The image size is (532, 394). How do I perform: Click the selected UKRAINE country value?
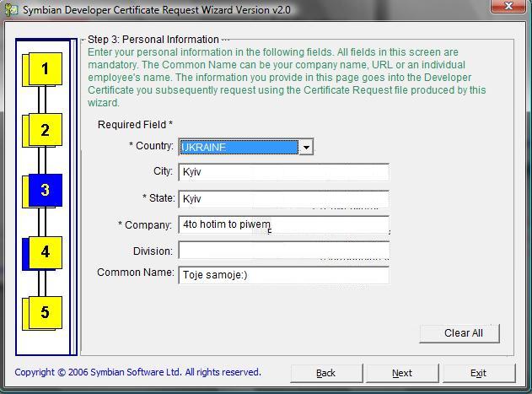[239, 147]
